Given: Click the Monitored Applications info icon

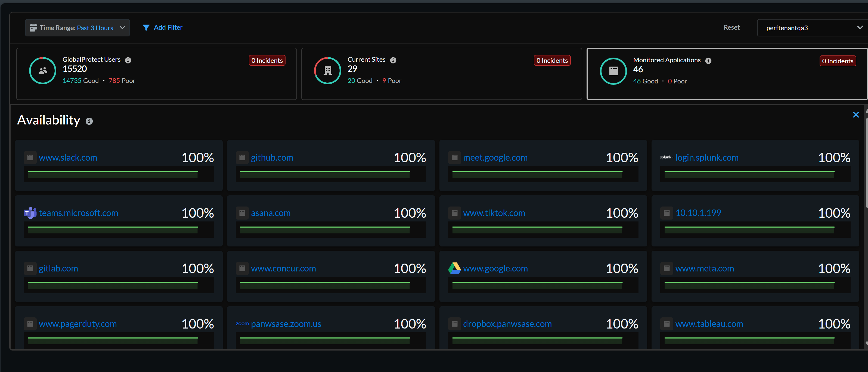Looking at the screenshot, I should pyautogui.click(x=708, y=61).
